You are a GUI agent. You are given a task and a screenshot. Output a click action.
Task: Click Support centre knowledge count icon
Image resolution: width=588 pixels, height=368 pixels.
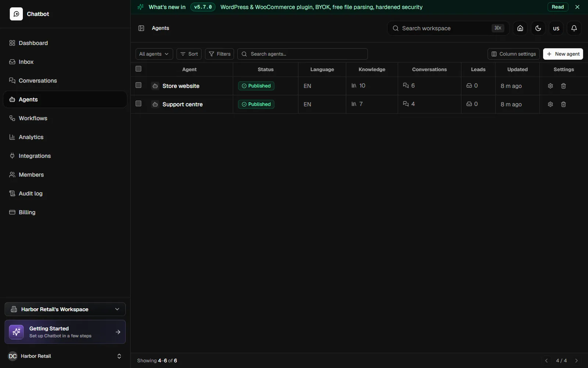coord(354,104)
